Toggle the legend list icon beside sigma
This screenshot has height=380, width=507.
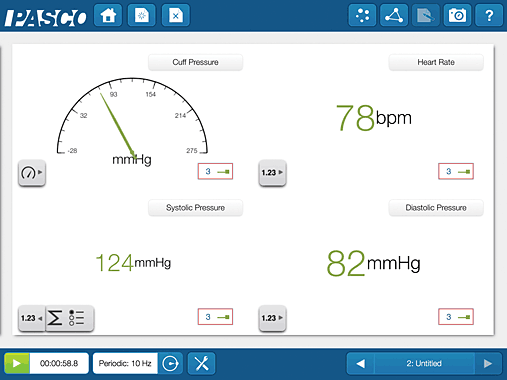(x=77, y=318)
